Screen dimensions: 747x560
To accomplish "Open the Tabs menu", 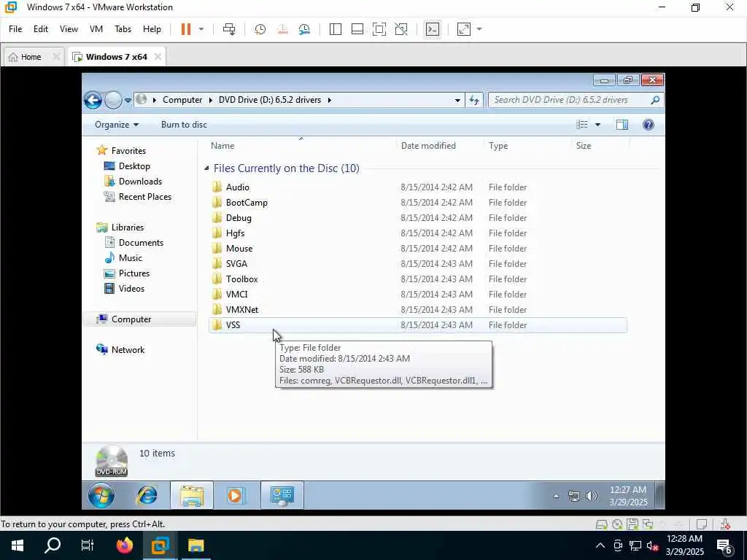I will point(123,29).
